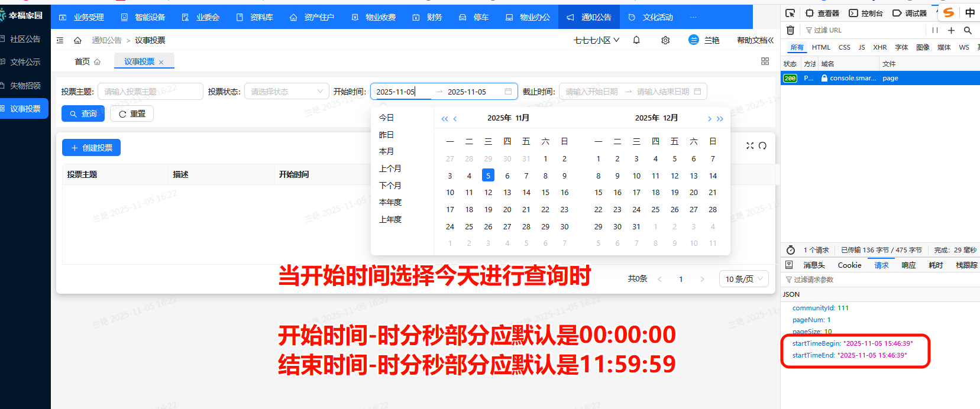Pause network recording in devtools

click(935, 30)
